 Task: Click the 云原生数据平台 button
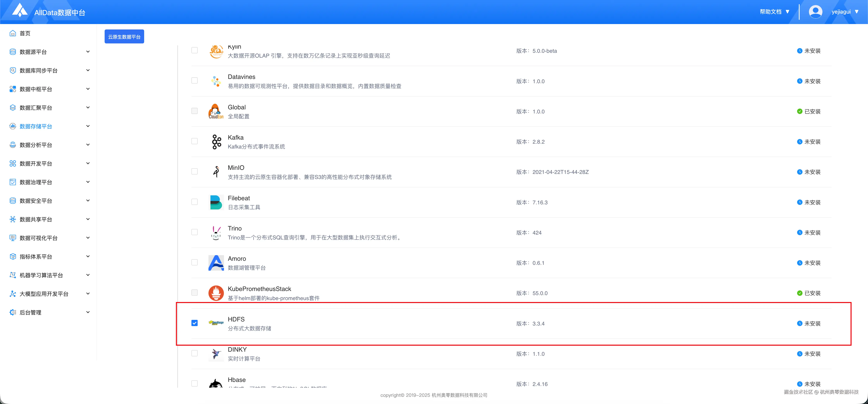coord(124,37)
